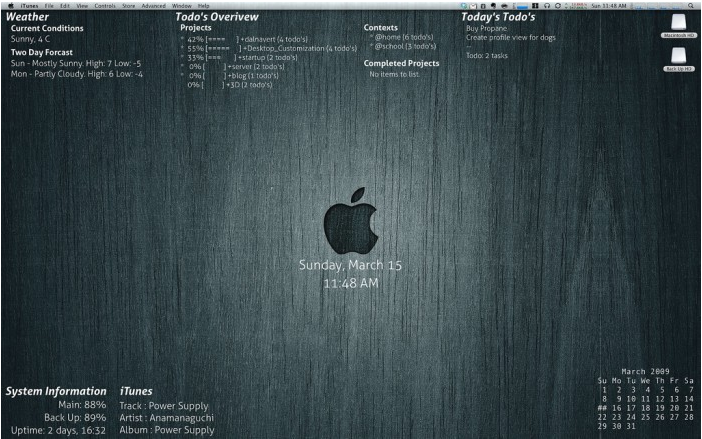Click 'Create profile view for dogs' todo
The height and width of the screenshot is (439, 702).
[511, 38]
